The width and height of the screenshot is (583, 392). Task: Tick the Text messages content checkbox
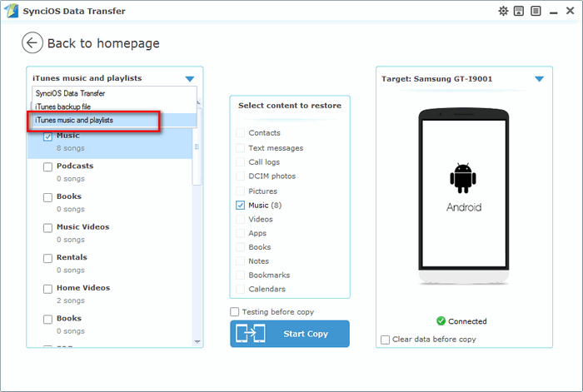(240, 148)
